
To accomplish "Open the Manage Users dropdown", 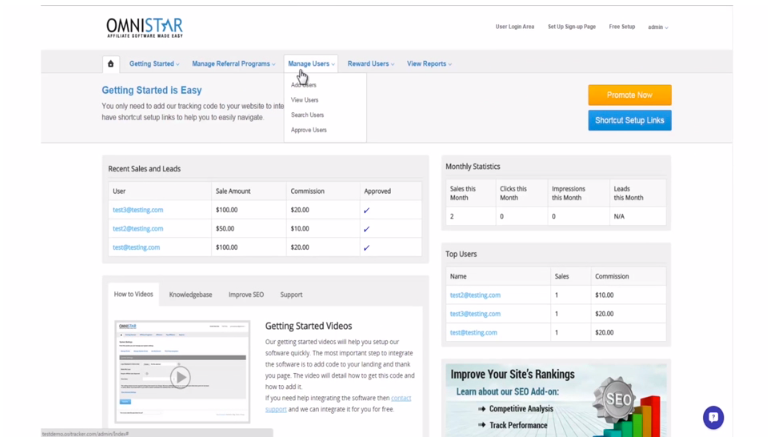I will coord(311,64).
